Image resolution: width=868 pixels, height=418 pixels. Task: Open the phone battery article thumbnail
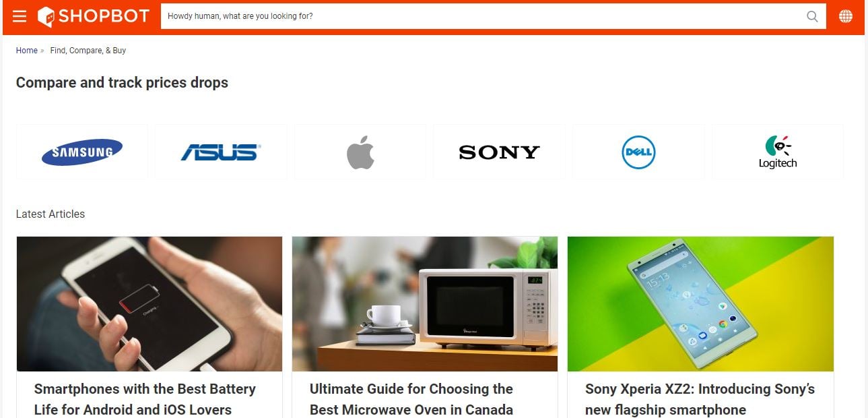pos(149,303)
